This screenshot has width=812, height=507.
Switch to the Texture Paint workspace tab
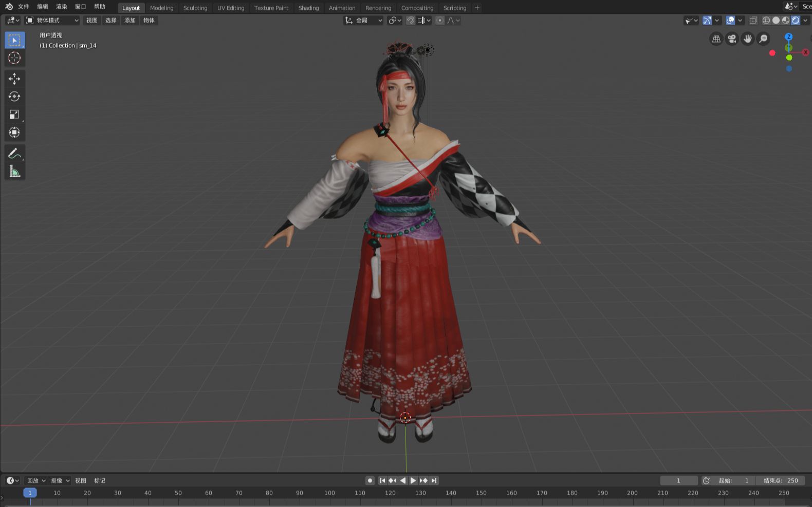click(271, 8)
